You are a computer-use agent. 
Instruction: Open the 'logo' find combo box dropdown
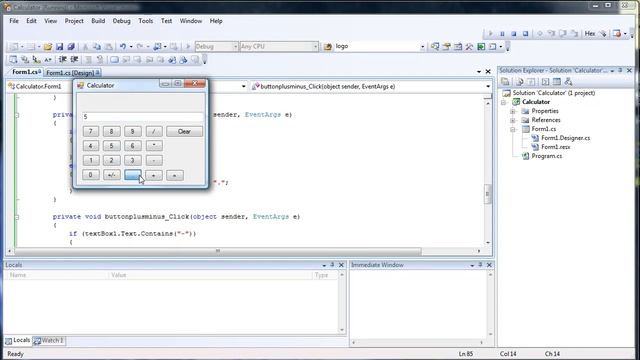tap(422, 47)
